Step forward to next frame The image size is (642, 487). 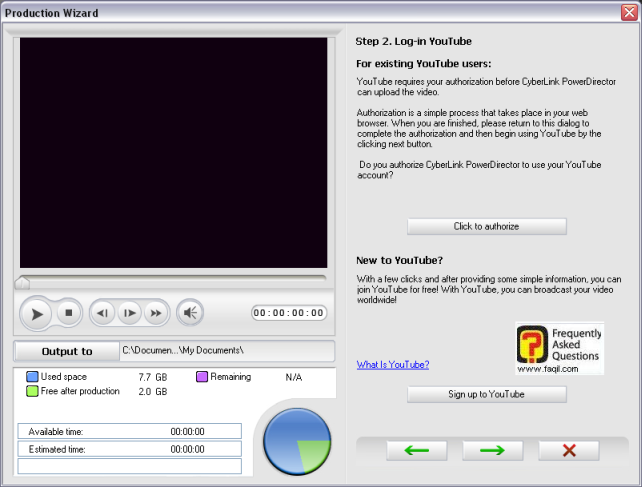point(129,313)
